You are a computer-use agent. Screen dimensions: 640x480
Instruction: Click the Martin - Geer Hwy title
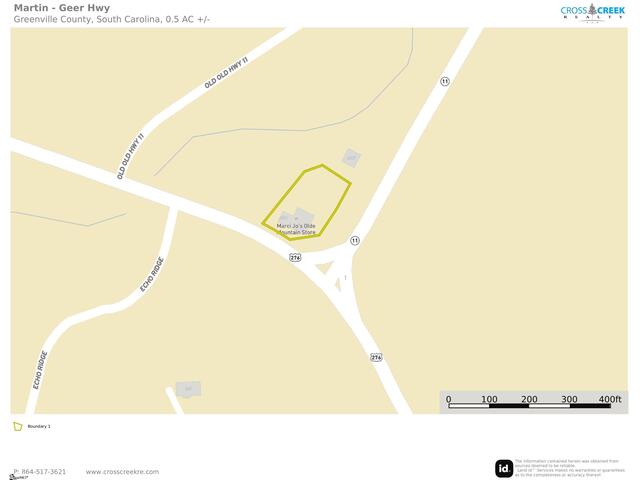tap(62, 8)
